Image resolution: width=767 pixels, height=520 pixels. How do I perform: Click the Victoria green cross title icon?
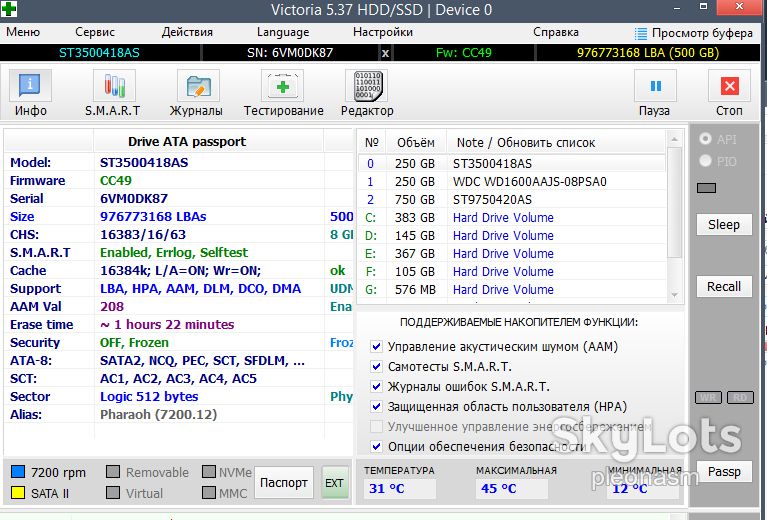[9, 9]
